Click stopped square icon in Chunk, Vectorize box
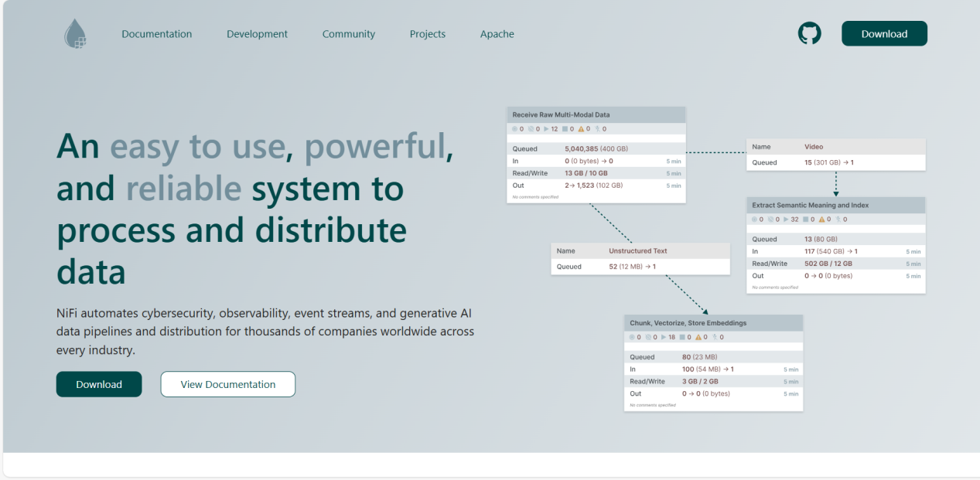This screenshot has width=980, height=480. [683, 337]
